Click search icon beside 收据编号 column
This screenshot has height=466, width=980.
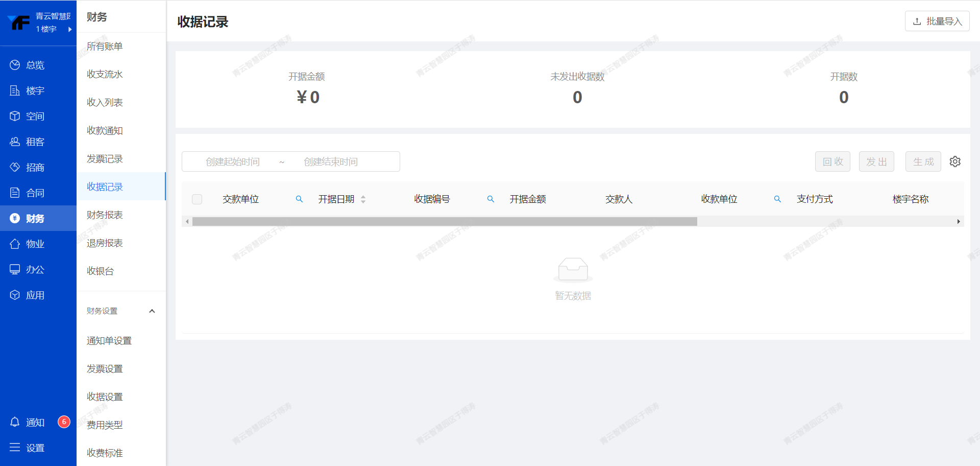coord(491,199)
